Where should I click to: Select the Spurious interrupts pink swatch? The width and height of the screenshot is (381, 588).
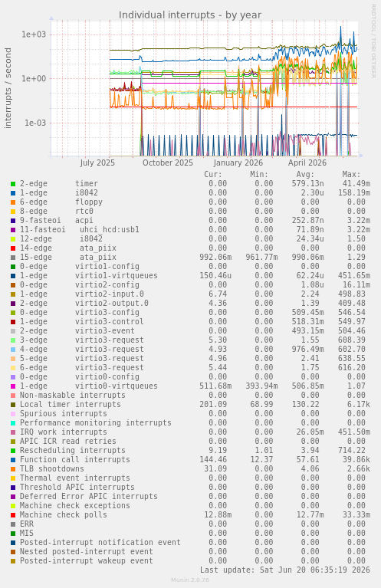tap(13, 414)
